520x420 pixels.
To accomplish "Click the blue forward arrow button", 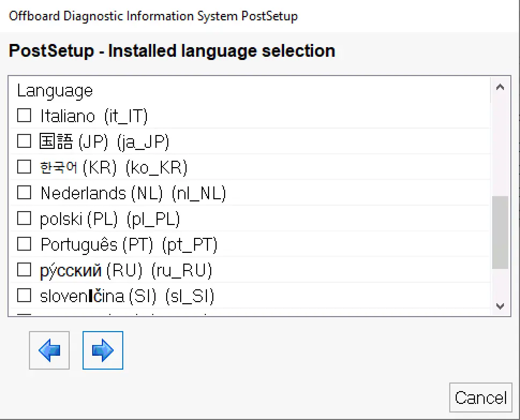I will click(x=103, y=350).
